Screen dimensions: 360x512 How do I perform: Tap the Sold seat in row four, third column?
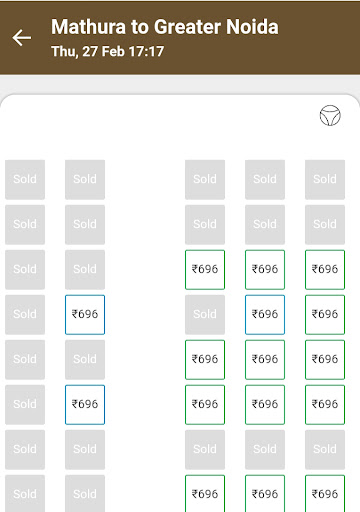tap(205, 314)
